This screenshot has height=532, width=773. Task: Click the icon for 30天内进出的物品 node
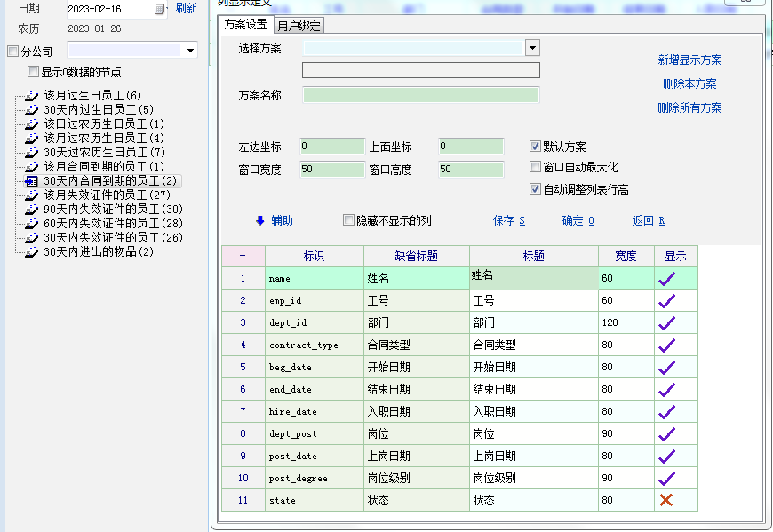coord(31,251)
